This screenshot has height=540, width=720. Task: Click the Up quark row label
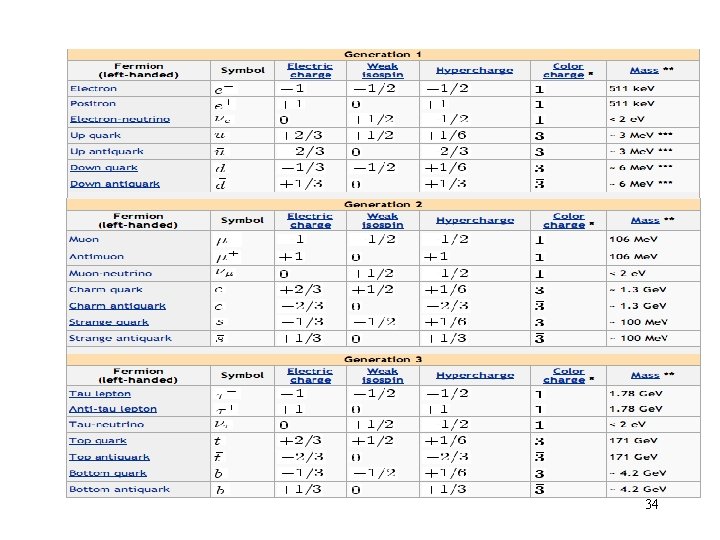point(96,135)
